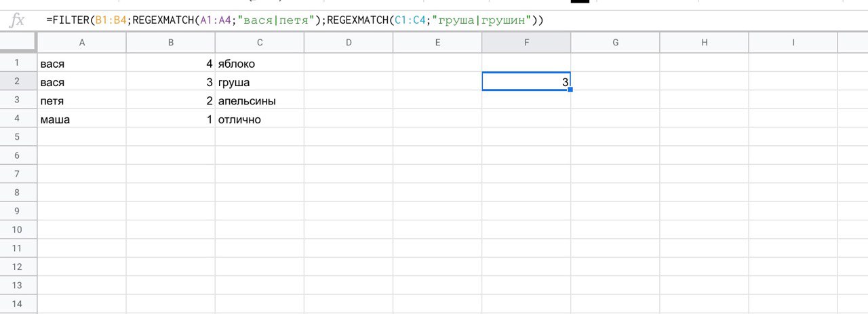Click cell B4 with value 1
This screenshot has height=314, width=868.
(x=171, y=119)
